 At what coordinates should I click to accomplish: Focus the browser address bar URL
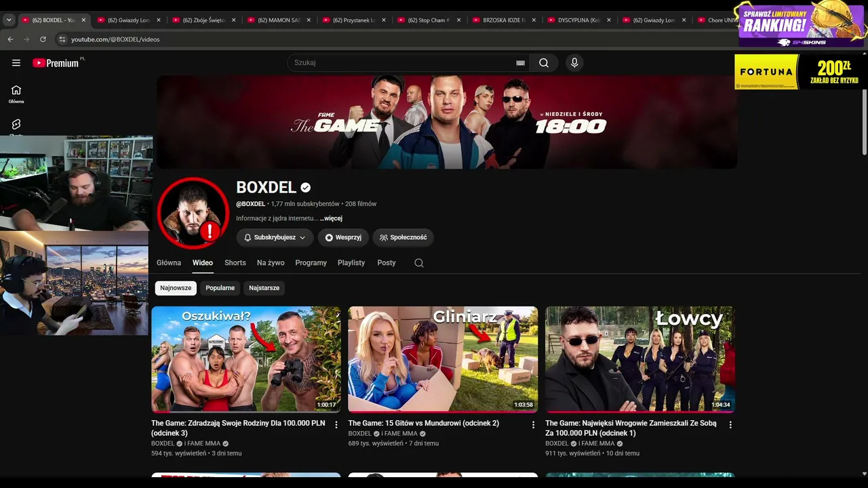click(115, 39)
